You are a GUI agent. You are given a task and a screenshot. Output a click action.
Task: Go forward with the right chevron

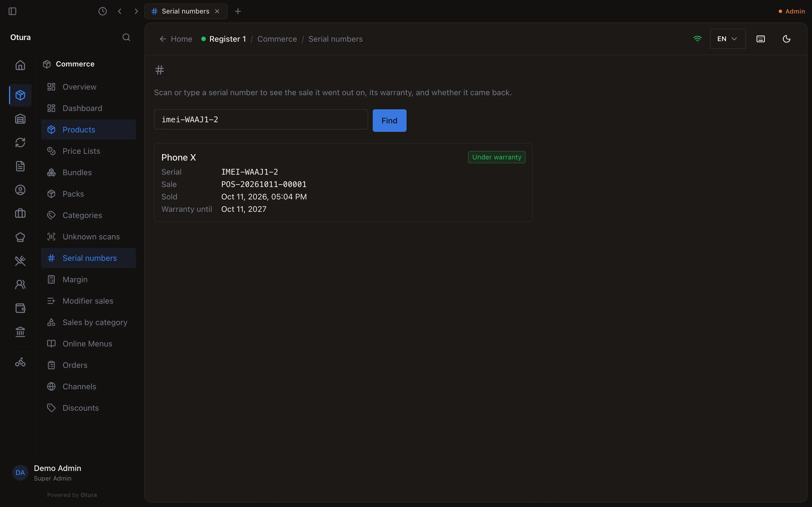136,11
